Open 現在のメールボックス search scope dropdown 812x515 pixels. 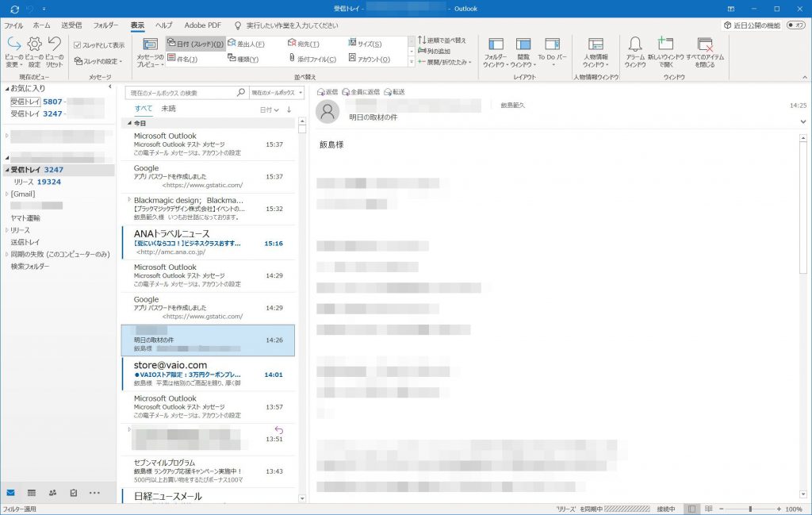coord(277,93)
